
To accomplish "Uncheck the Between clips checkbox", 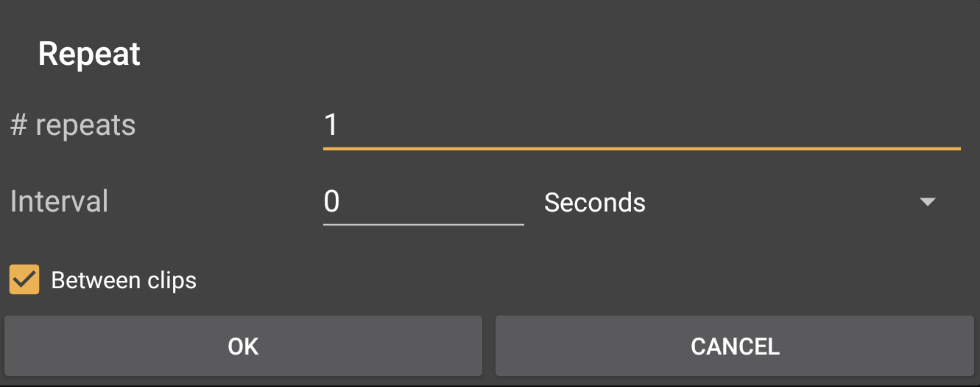I will 24,280.
